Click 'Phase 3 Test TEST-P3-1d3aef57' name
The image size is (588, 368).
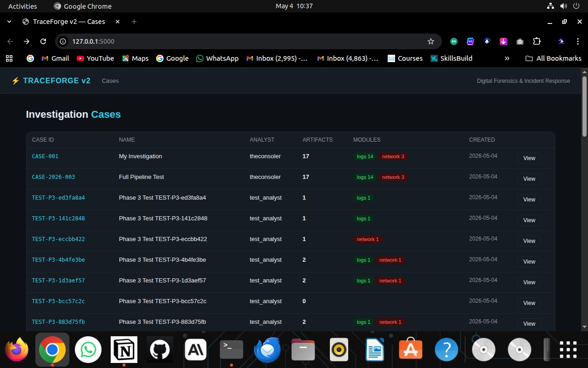(x=163, y=281)
